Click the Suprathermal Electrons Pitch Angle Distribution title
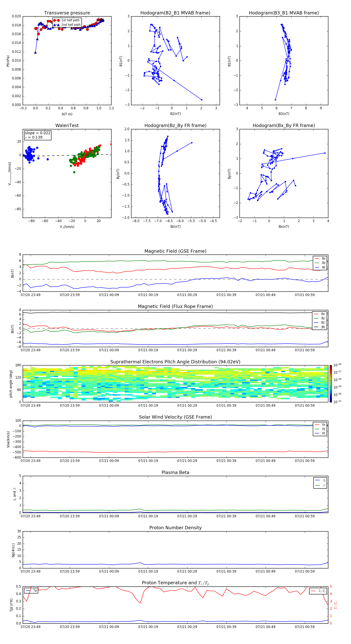Screen dimensions: 351x644 click(175, 362)
